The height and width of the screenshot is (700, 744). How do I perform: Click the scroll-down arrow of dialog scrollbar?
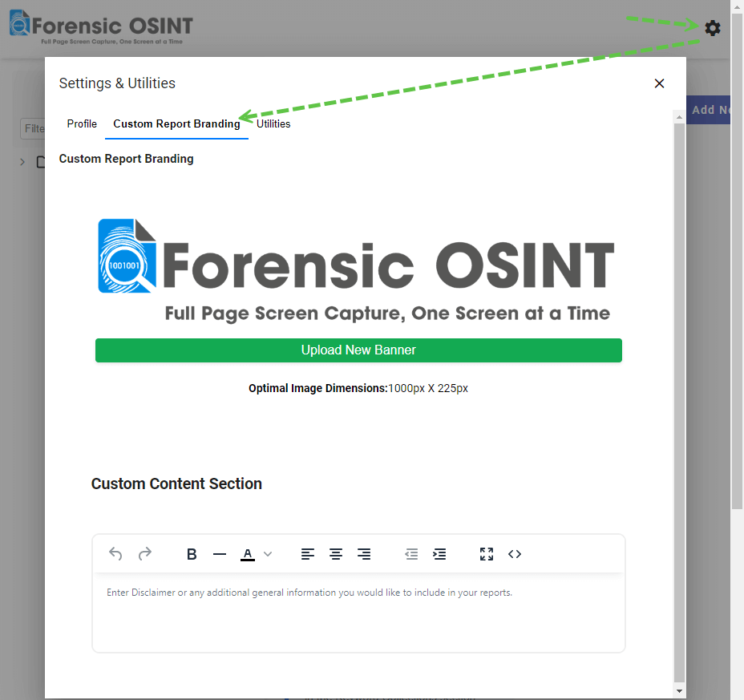click(679, 691)
